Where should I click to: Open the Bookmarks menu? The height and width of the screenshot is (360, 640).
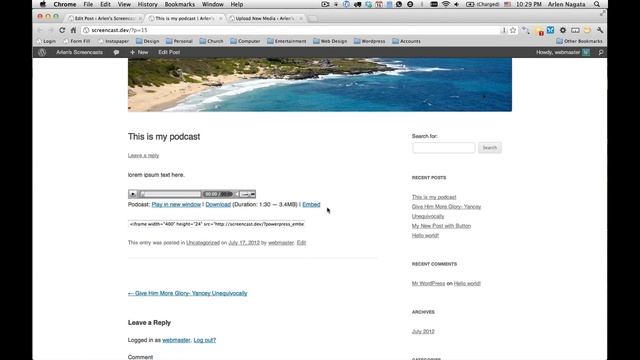pos(180,4)
